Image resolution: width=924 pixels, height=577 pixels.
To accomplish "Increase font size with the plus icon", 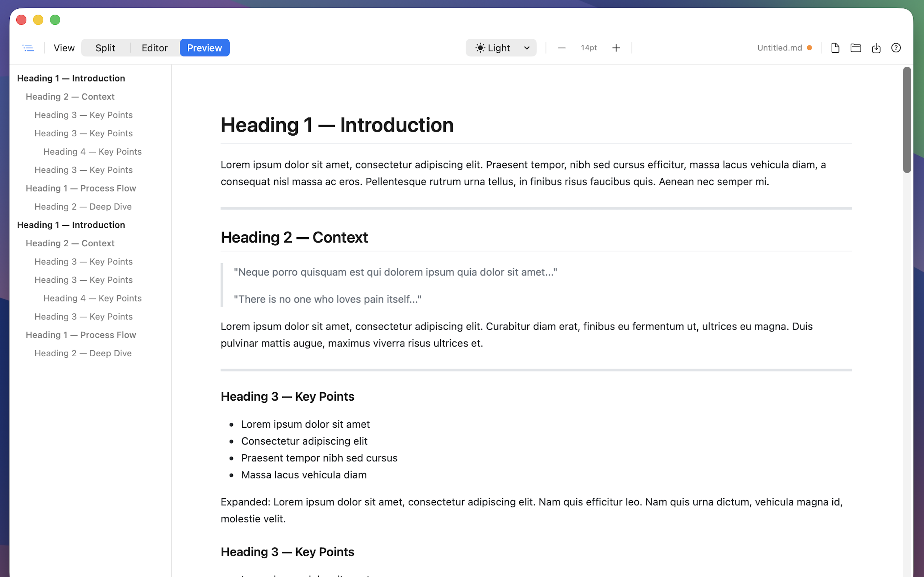I will (x=616, y=47).
